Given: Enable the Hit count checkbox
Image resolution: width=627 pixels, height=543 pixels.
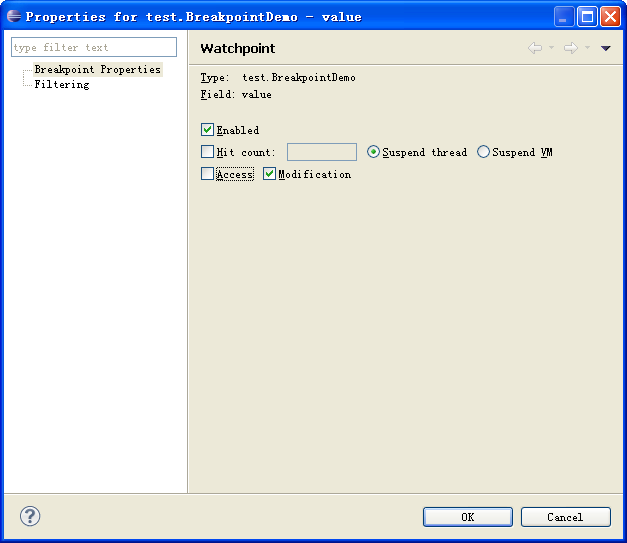Looking at the screenshot, I should [x=207, y=152].
